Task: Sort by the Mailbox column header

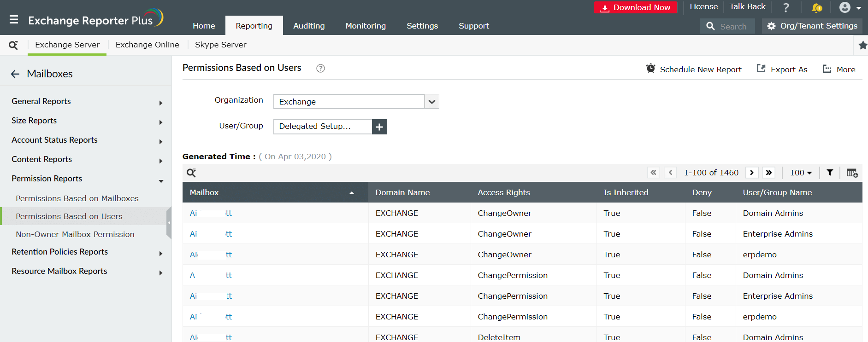Action: 275,192
